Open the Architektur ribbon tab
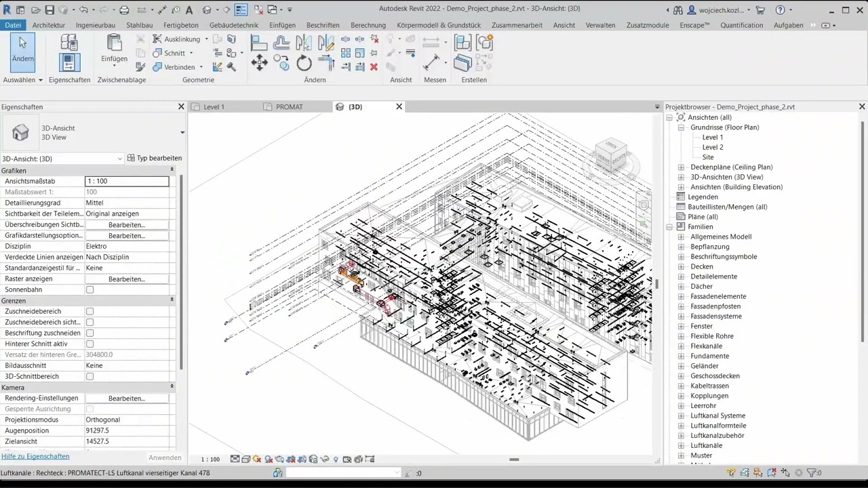The width and height of the screenshot is (868, 488). pyautogui.click(x=49, y=25)
